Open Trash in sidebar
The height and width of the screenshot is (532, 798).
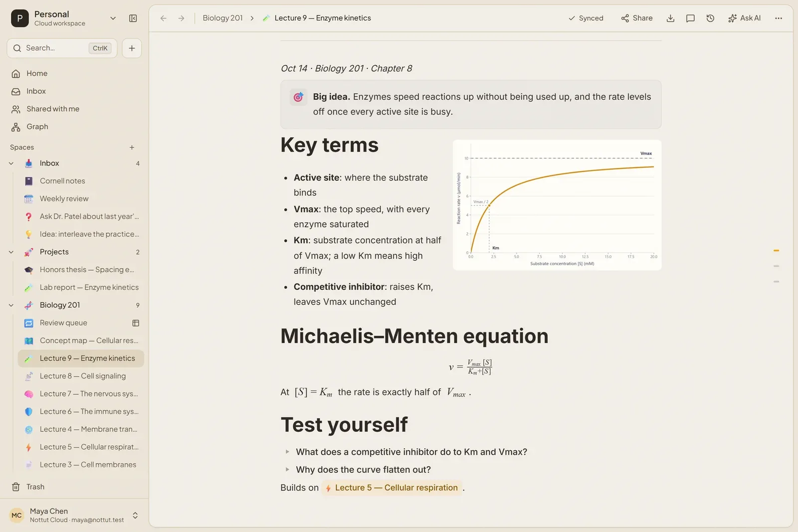(75, 487)
